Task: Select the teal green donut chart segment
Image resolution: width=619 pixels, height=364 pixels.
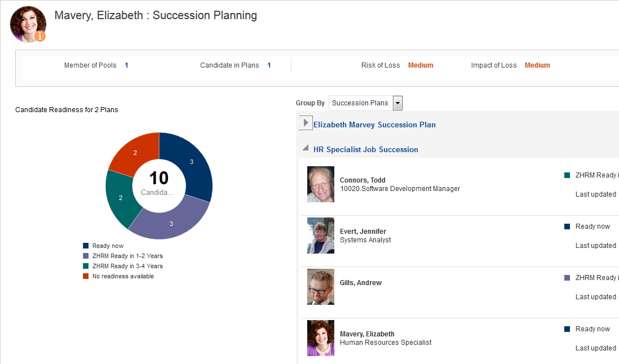Action: (x=121, y=198)
